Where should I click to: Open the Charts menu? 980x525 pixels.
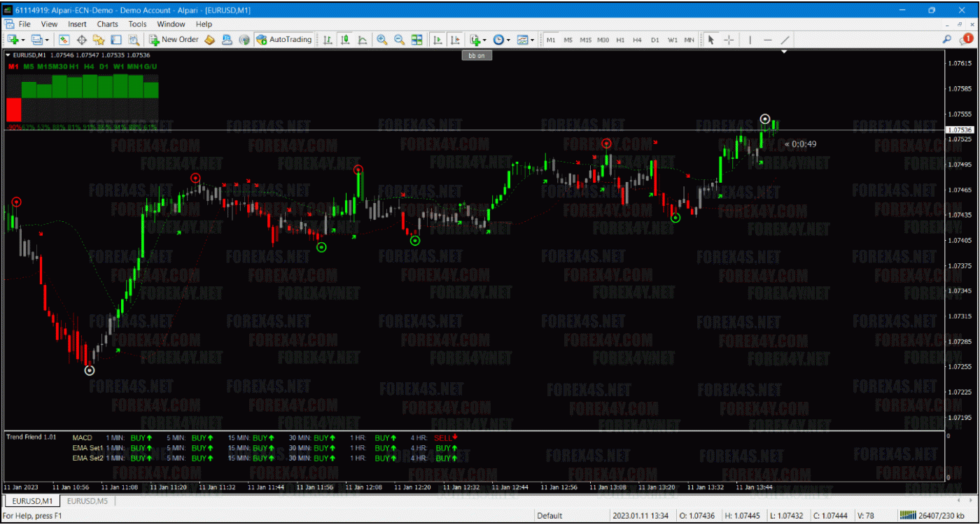[107, 23]
